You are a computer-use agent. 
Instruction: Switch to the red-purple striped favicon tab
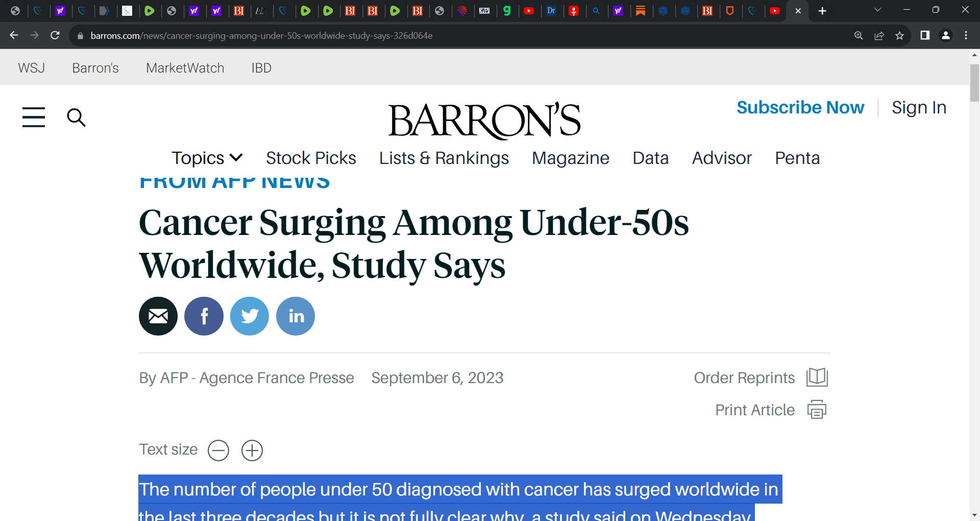click(x=462, y=11)
